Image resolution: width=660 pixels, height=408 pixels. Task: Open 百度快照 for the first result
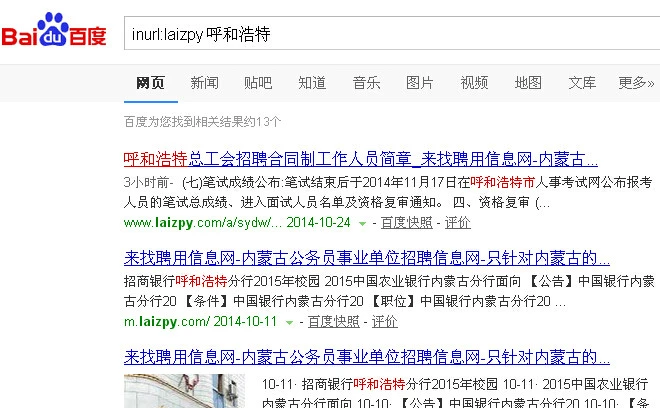406,222
